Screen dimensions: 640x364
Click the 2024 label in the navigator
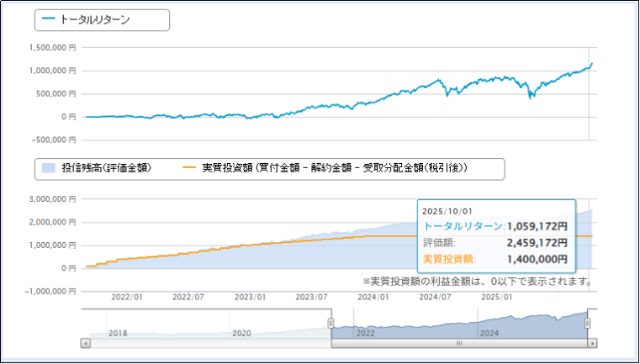click(489, 333)
